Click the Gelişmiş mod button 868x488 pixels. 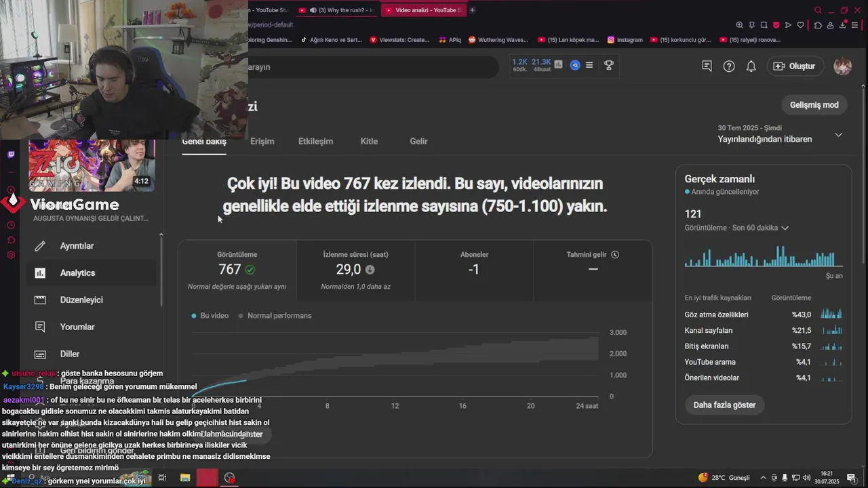tap(814, 105)
